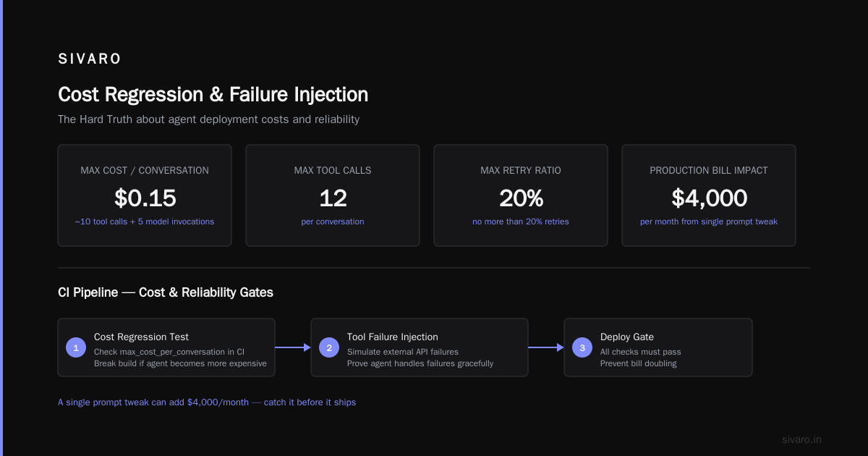Click the 20% retry ratio figure
This screenshot has height=456, width=868.
pos(521,198)
